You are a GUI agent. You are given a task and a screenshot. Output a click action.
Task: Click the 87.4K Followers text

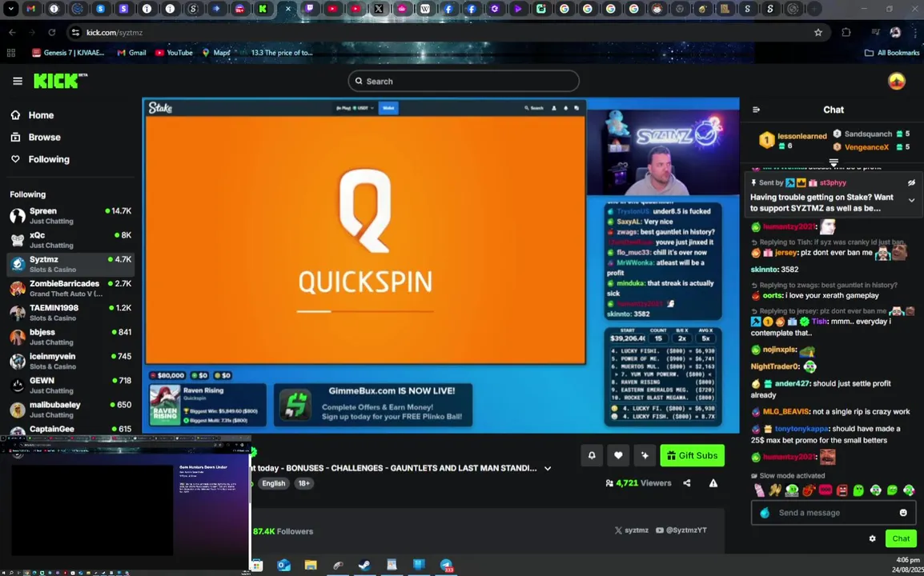coord(283,531)
